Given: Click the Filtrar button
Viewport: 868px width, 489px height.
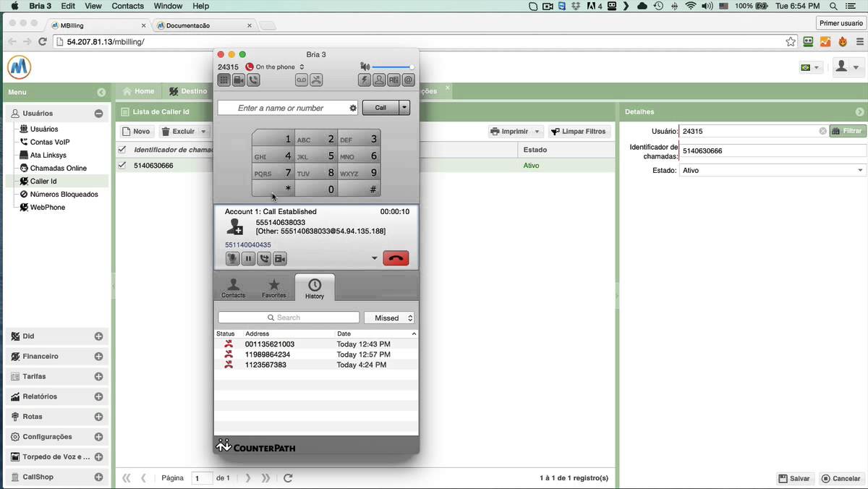Looking at the screenshot, I should (847, 132).
